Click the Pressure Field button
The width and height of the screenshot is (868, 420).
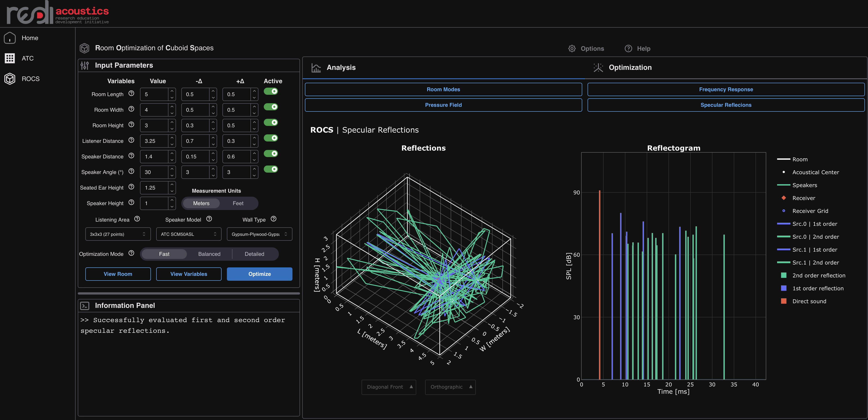[x=443, y=105]
